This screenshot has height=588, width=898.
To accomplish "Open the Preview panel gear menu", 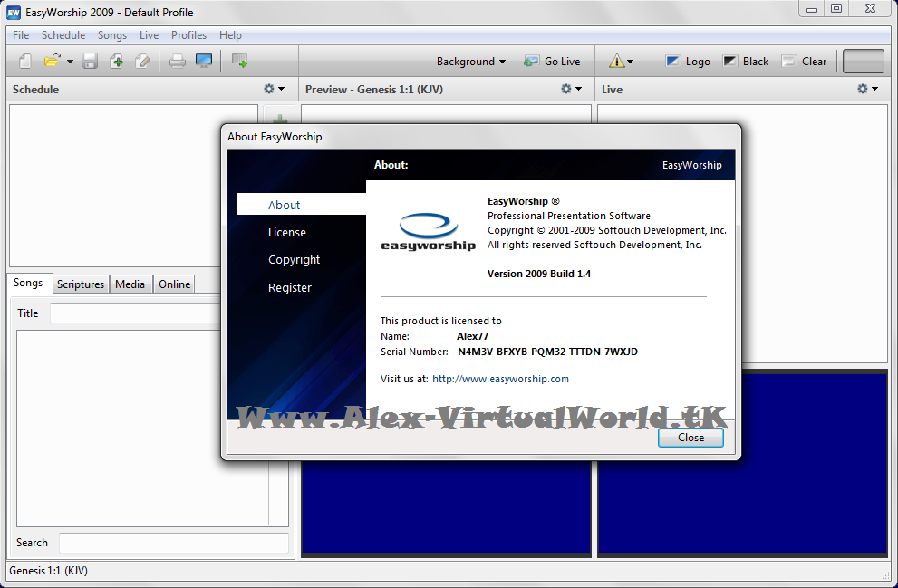I will (571, 89).
